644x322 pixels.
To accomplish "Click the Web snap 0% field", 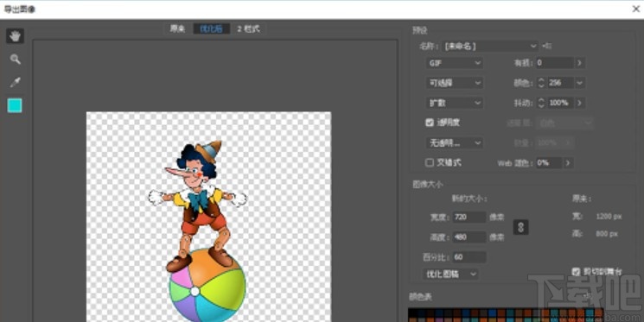I will 549,163.
